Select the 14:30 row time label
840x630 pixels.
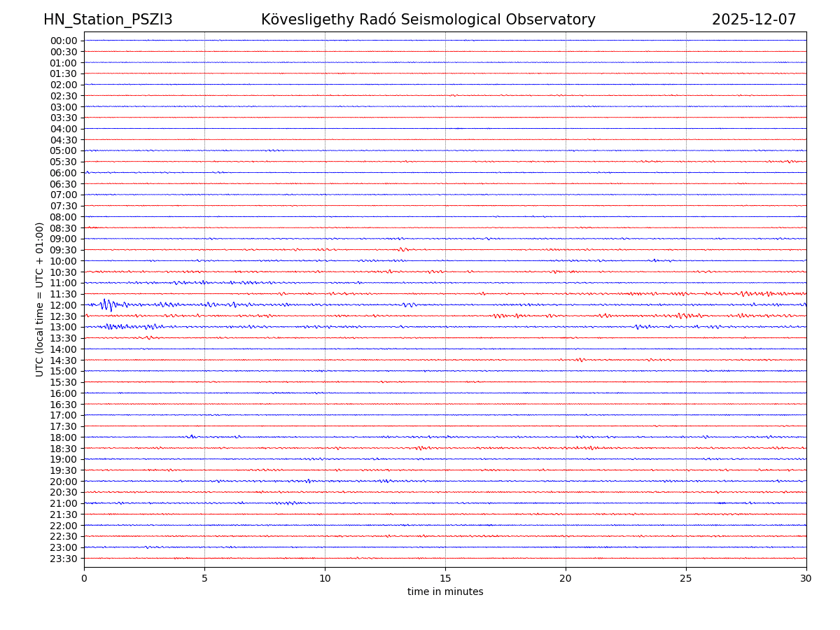63,360
